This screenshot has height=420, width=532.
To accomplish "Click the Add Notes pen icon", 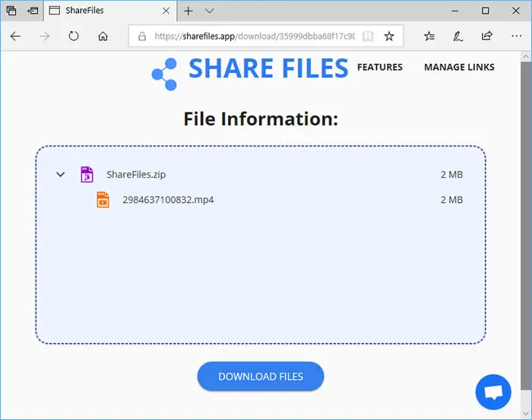I will tap(458, 36).
